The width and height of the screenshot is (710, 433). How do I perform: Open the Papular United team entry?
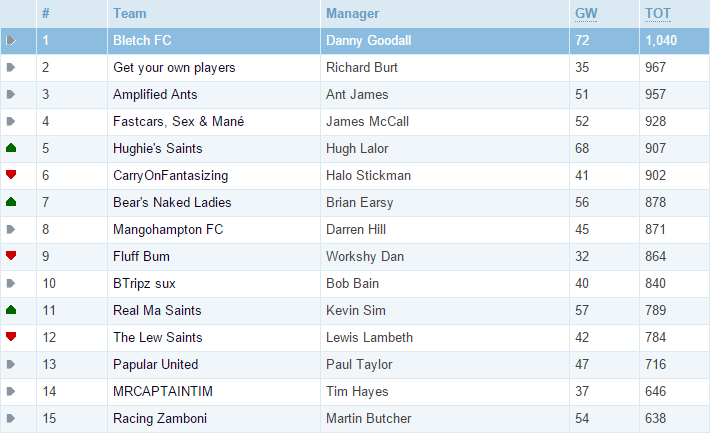click(x=156, y=365)
